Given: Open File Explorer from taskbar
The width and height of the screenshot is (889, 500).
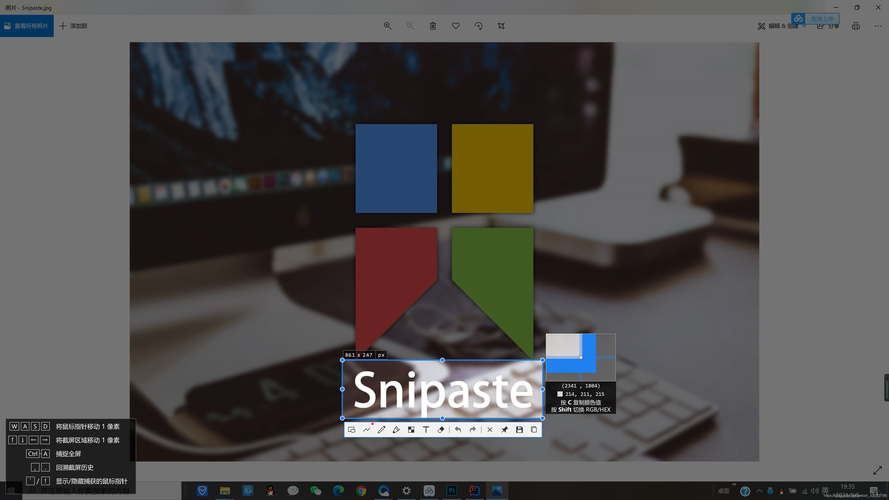Looking at the screenshot, I should 225,491.
